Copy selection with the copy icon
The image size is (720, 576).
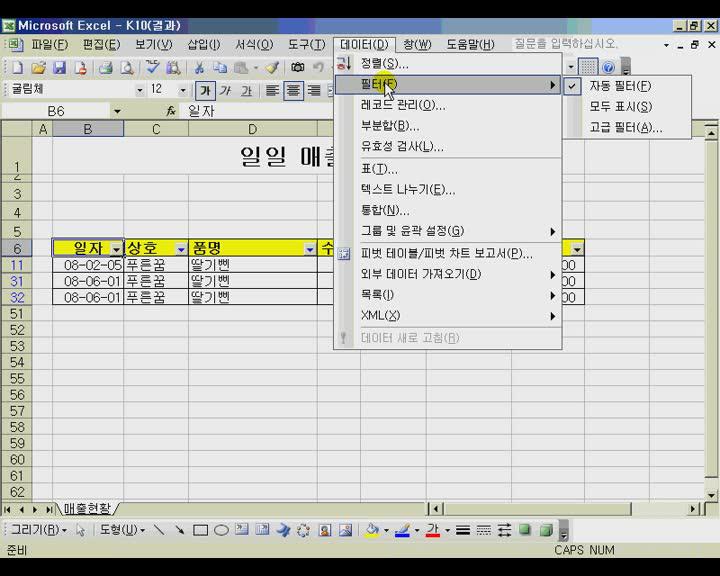tap(220, 68)
